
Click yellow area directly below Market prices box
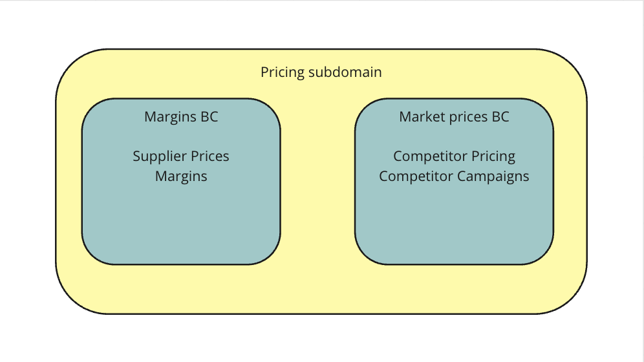(454, 288)
